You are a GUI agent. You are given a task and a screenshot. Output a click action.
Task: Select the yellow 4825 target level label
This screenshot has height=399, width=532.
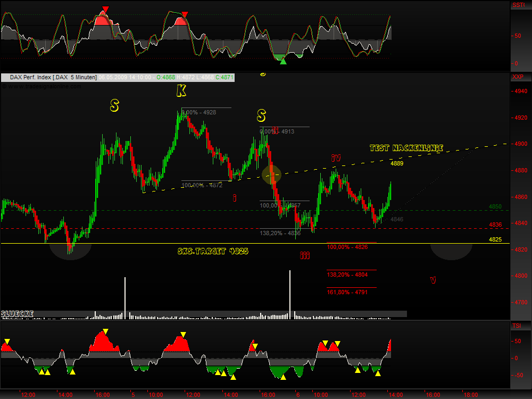pyautogui.click(x=495, y=239)
